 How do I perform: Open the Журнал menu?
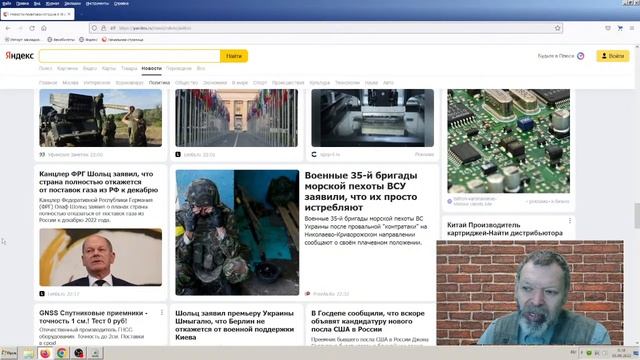coord(52,3)
